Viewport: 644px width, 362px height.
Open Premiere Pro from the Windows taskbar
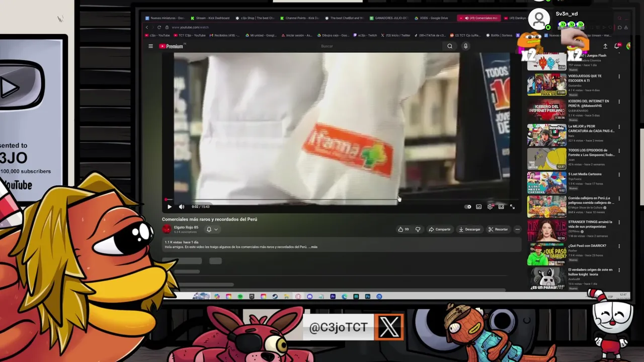point(333,297)
